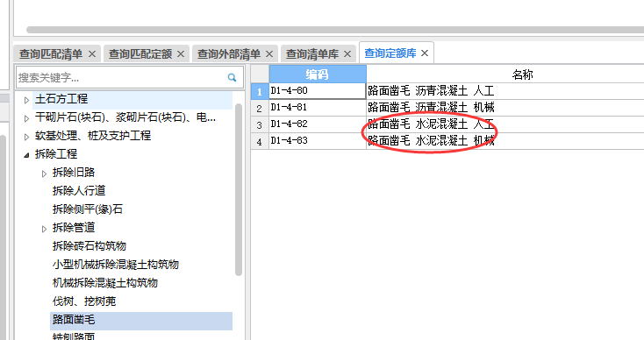This screenshot has width=644, height=340.
Task: Select 拆除人行道 tree item
Action: (x=79, y=191)
